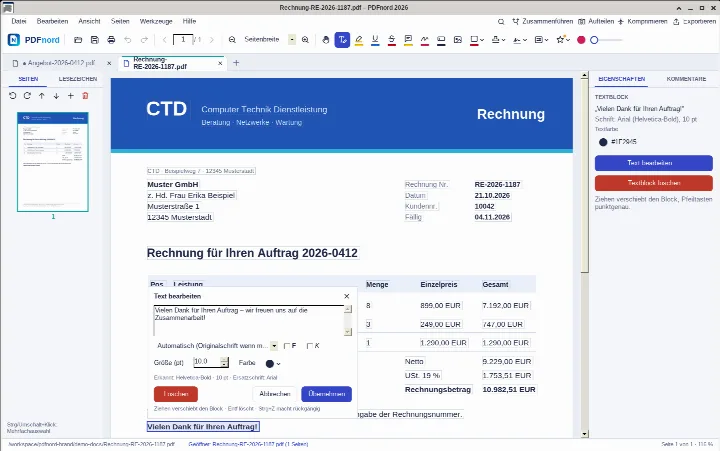
Task: Select the Hand pan tool
Action: (x=326, y=40)
